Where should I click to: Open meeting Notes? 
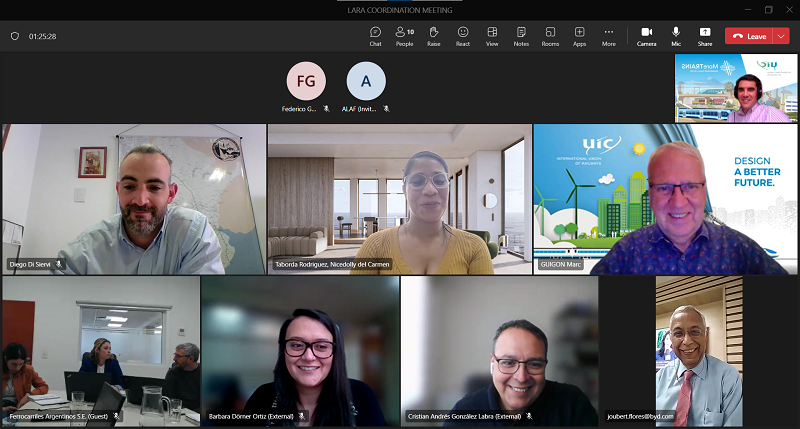(521, 35)
